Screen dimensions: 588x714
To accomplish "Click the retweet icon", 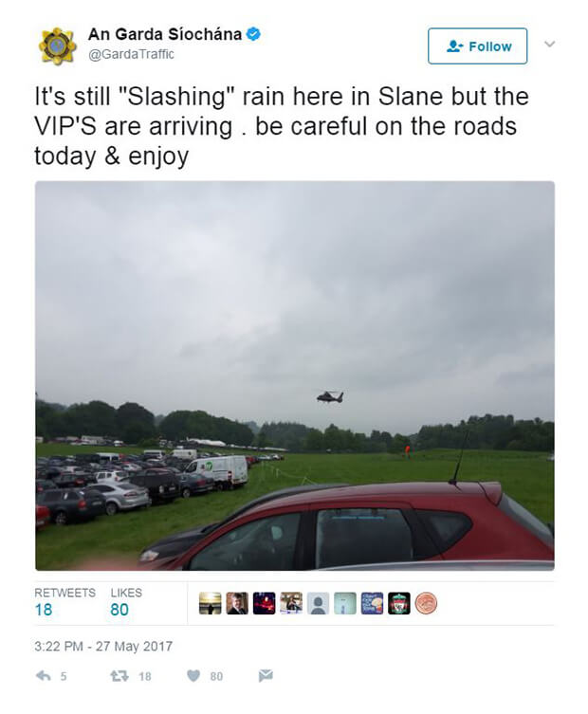I will coord(119,676).
